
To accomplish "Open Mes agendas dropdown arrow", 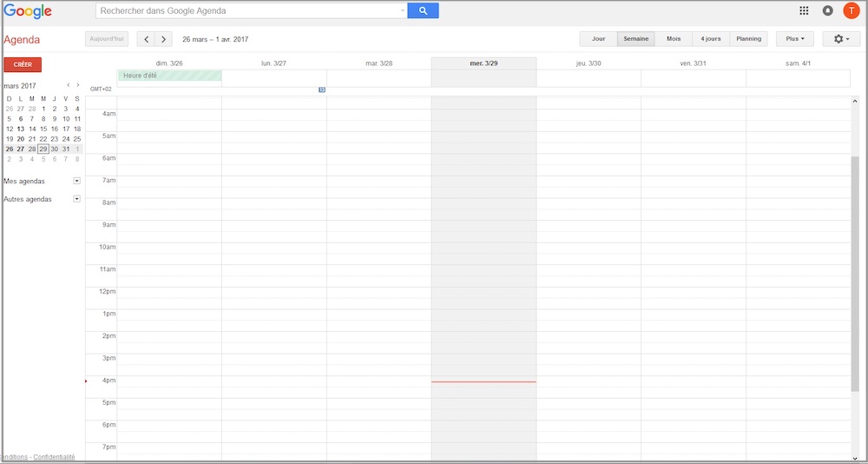I will point(77,181).
